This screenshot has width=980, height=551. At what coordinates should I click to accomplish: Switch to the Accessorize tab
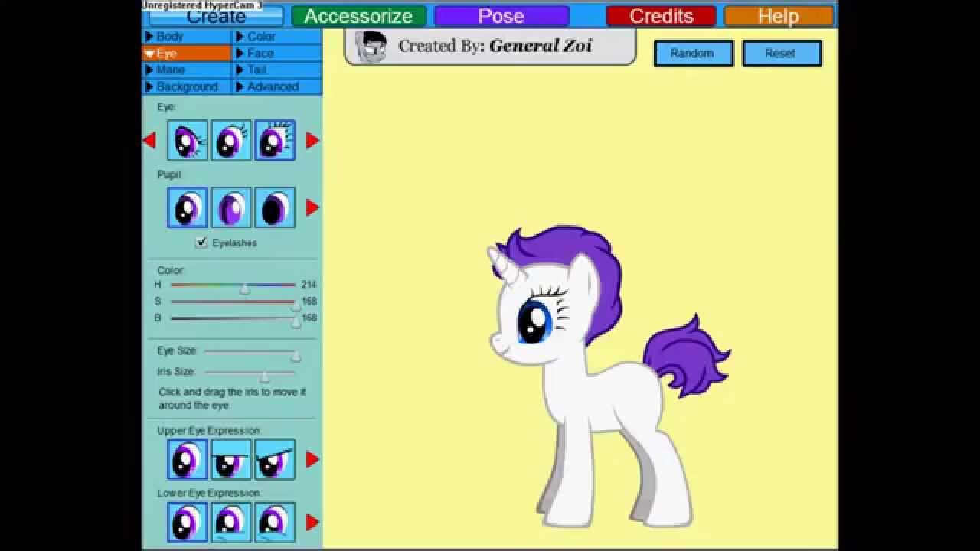click(358, 16)
